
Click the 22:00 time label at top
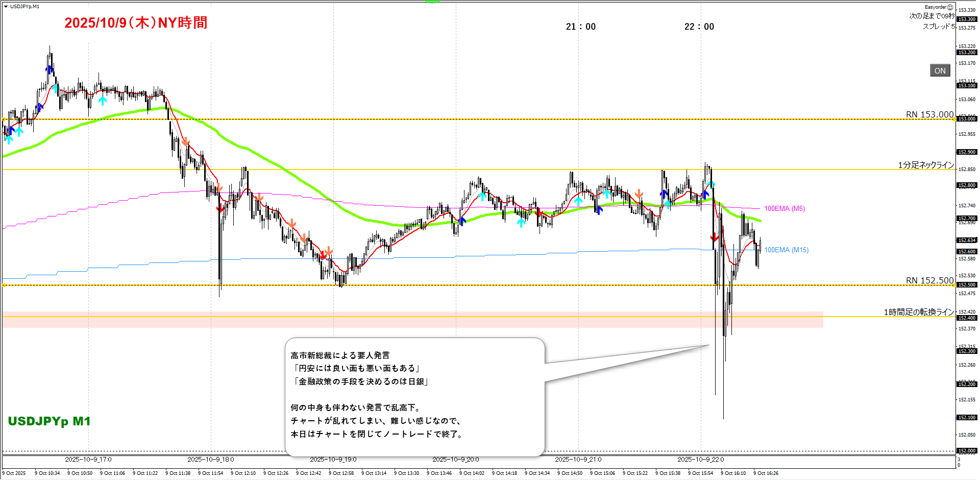(x=699, y=27)
